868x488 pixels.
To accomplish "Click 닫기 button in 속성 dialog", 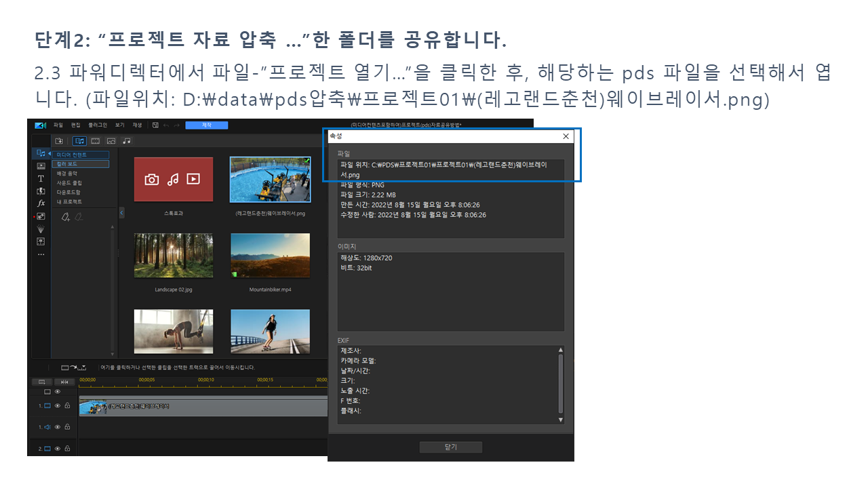I will click(x=451, y=447).
